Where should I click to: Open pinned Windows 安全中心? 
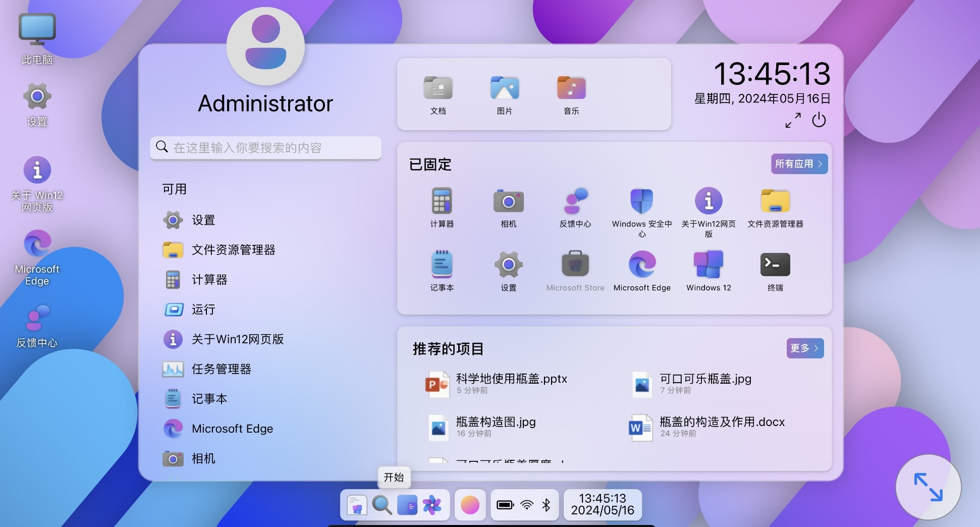click(x=642, y=212)
